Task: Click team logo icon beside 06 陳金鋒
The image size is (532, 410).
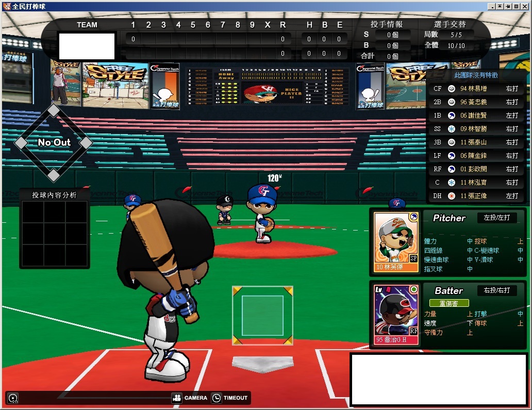Action: (452, 155)
